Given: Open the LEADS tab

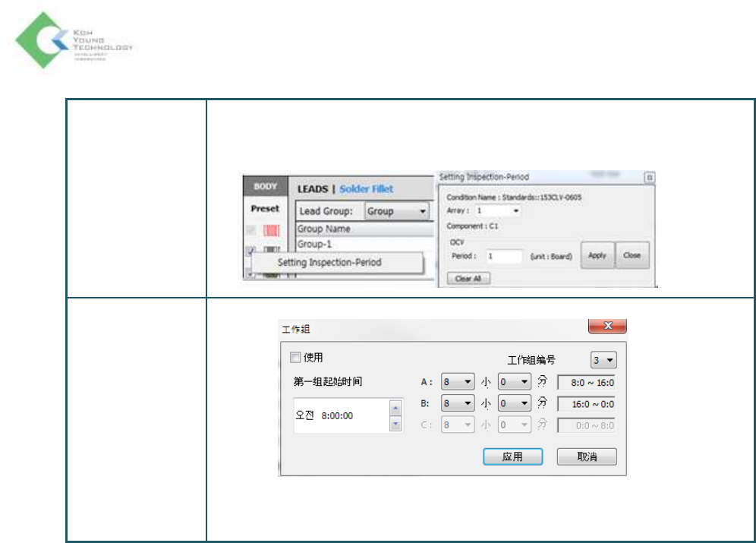Looking at the screenshot, I should [x=313, y=189].
